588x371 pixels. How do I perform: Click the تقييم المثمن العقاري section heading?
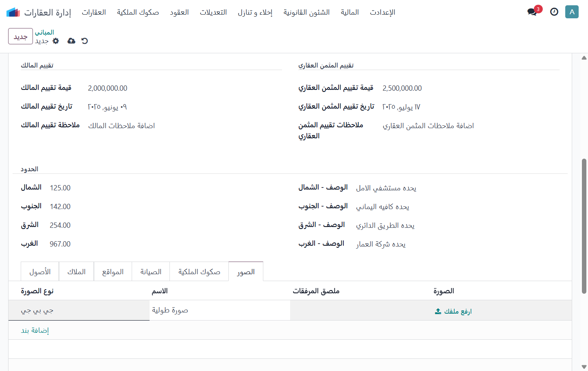326,65
